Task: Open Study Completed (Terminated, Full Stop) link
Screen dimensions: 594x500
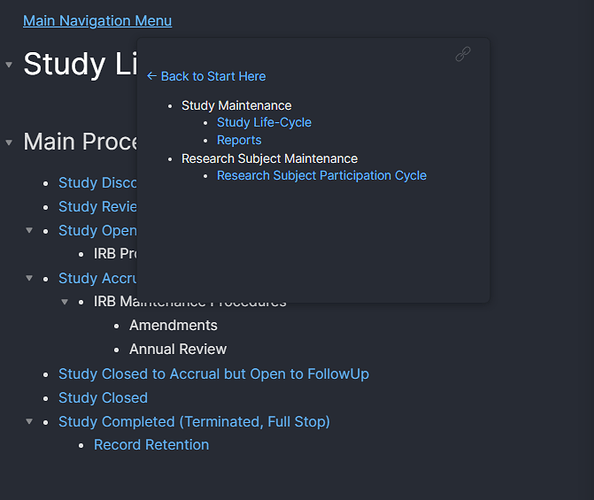Action: 194,422
